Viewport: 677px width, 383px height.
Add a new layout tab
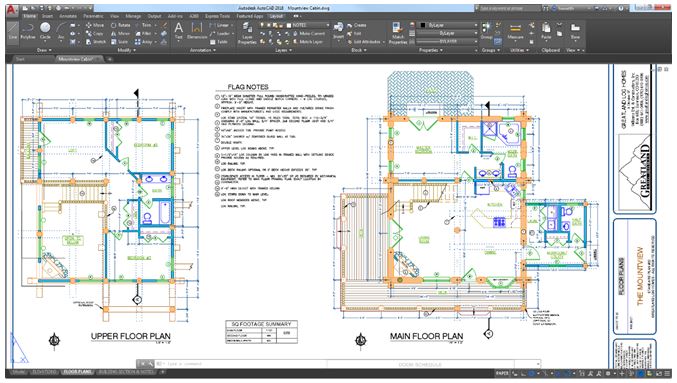tap(163, 372)
